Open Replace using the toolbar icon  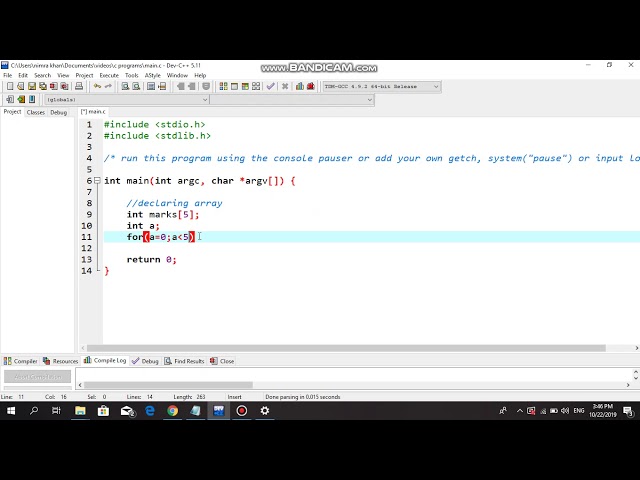click(x=136, y=86)
